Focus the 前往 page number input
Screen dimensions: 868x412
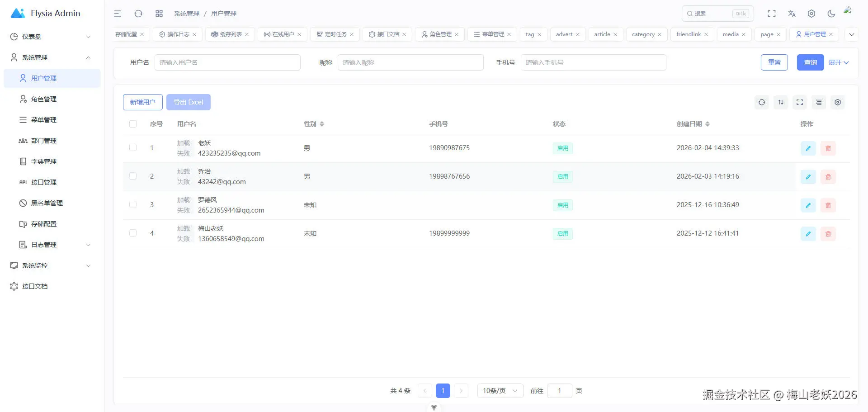pos(560,391)
